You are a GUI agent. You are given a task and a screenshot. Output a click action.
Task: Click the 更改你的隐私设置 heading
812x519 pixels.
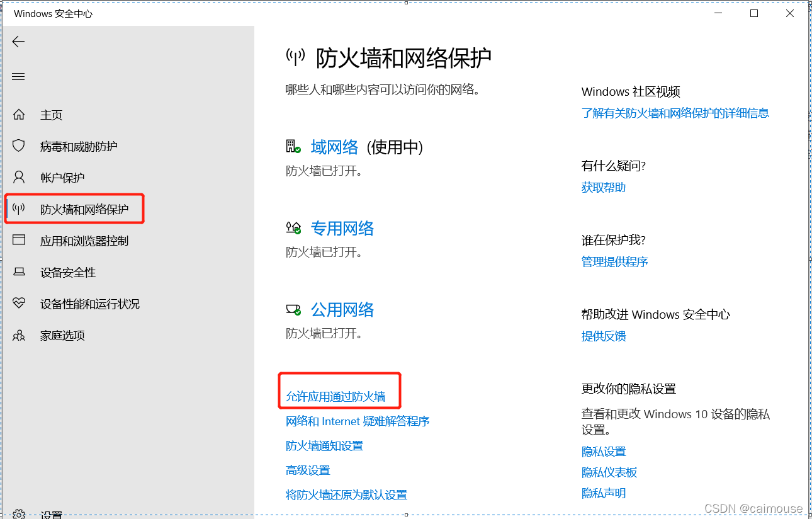[x=629, y=389]
